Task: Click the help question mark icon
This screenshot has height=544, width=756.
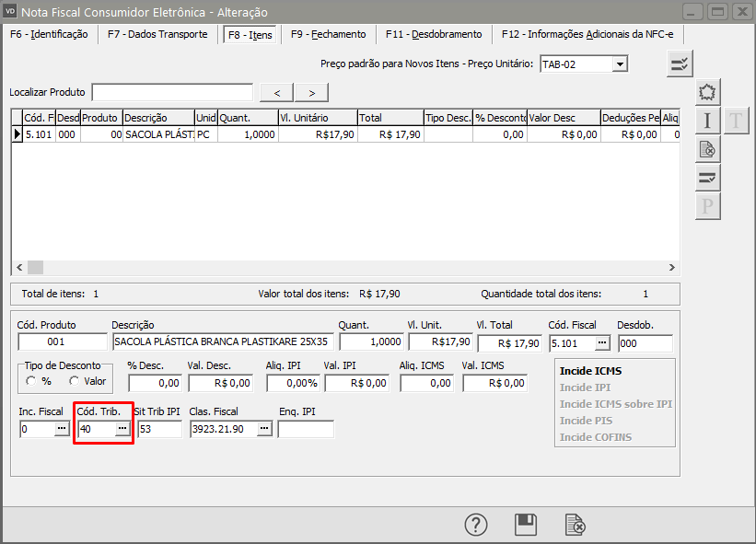Action: [475, 525]
